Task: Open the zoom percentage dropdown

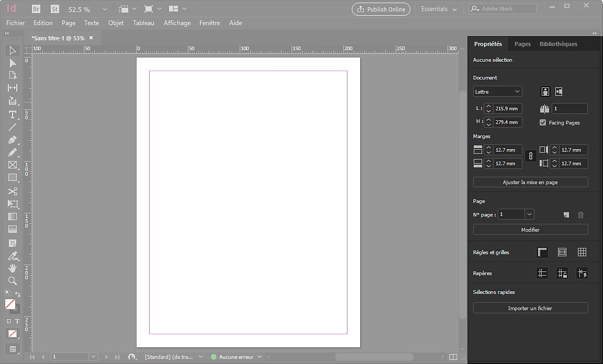Action: [x=104, y=9]
